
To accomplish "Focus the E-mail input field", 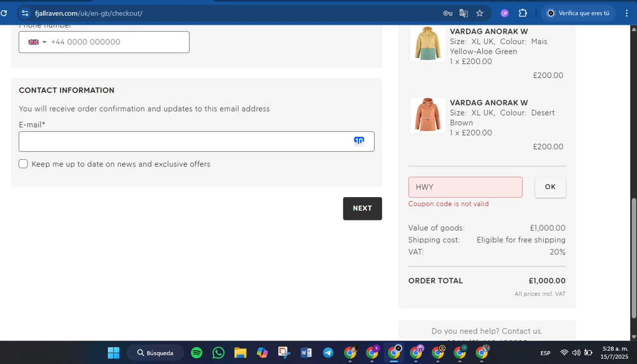I will coord(196,141).
